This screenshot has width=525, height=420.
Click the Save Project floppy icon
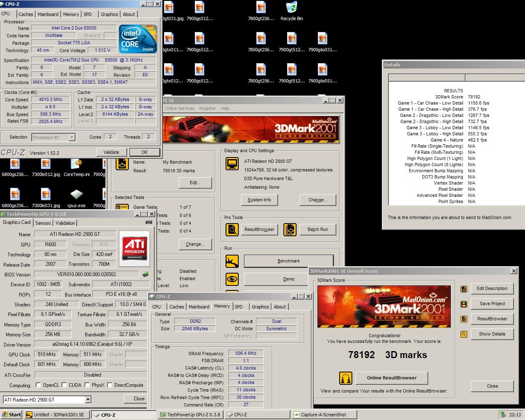point(463,304)
